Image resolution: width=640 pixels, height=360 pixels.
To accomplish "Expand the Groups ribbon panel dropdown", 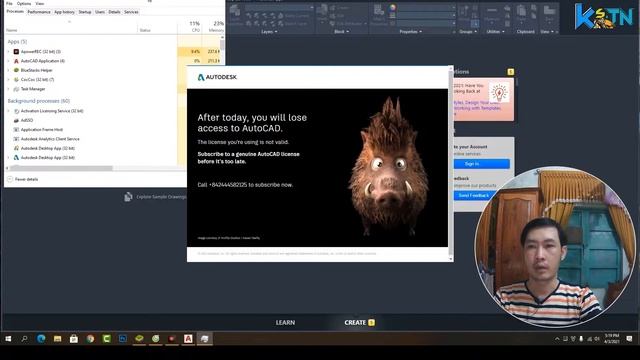I will 468,31.
